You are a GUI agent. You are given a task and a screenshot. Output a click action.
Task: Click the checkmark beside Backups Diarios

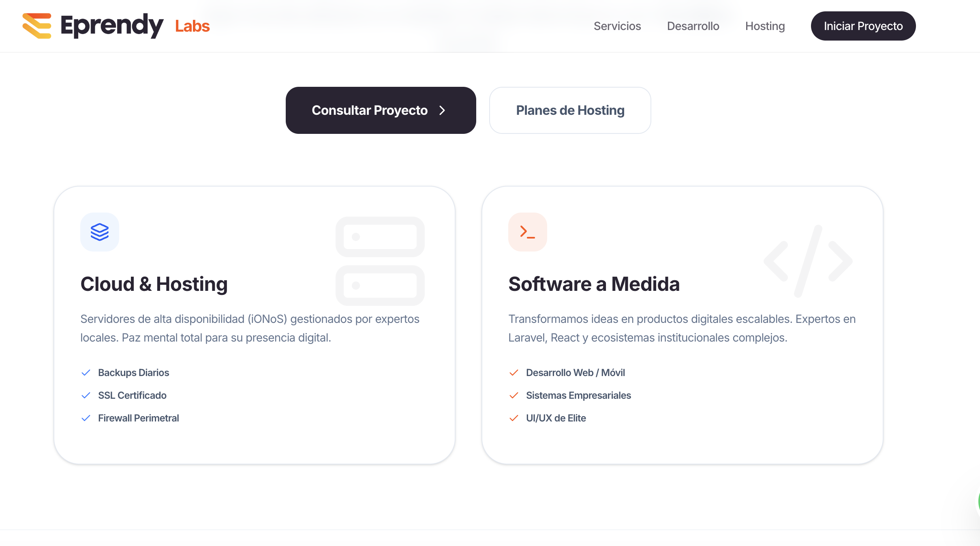click(x=86, y=373)
